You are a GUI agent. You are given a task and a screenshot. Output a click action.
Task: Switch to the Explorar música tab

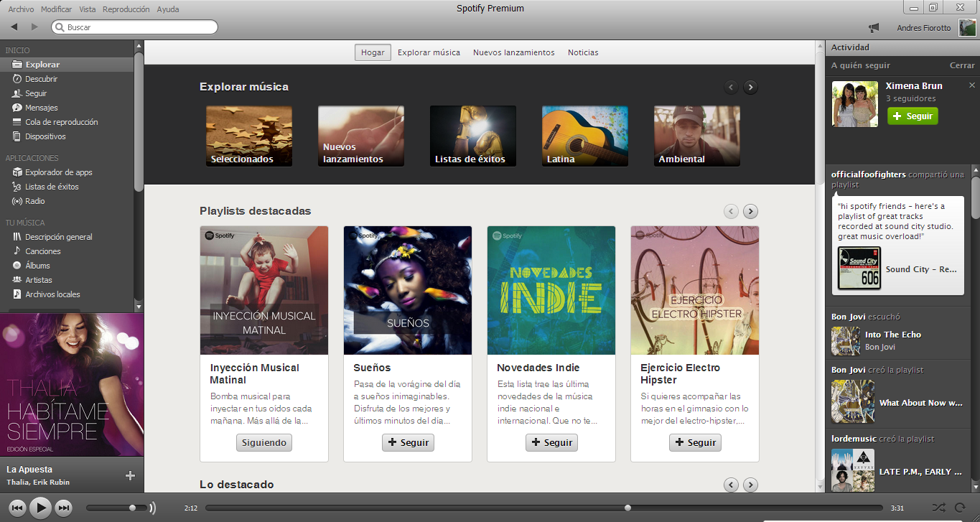click(429, 52)
